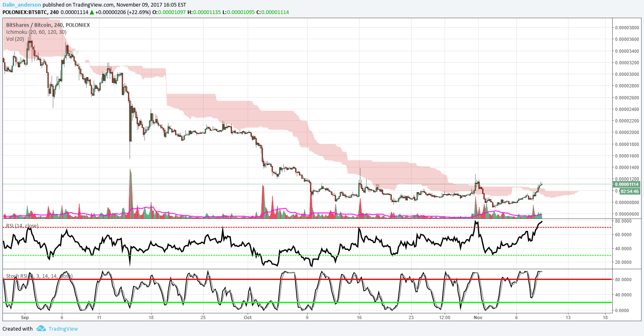Click the 0.00001200 price axis label

pos(627,179)
